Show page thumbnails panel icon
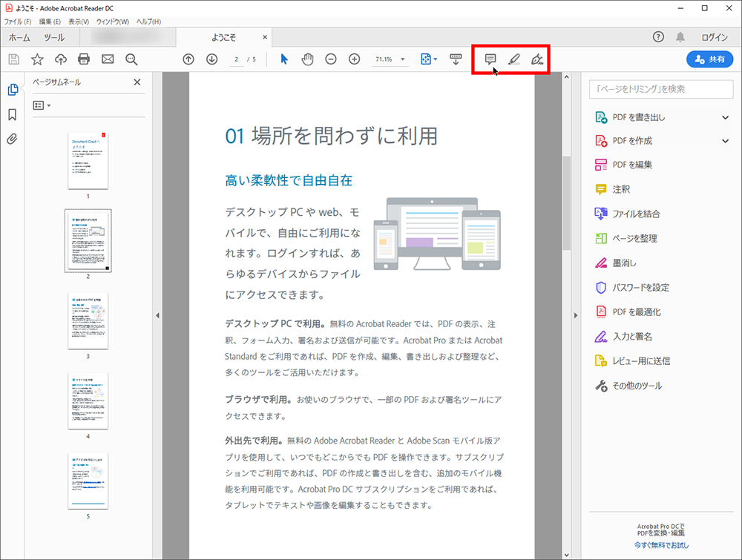742x560 pixels. point(13,90)
